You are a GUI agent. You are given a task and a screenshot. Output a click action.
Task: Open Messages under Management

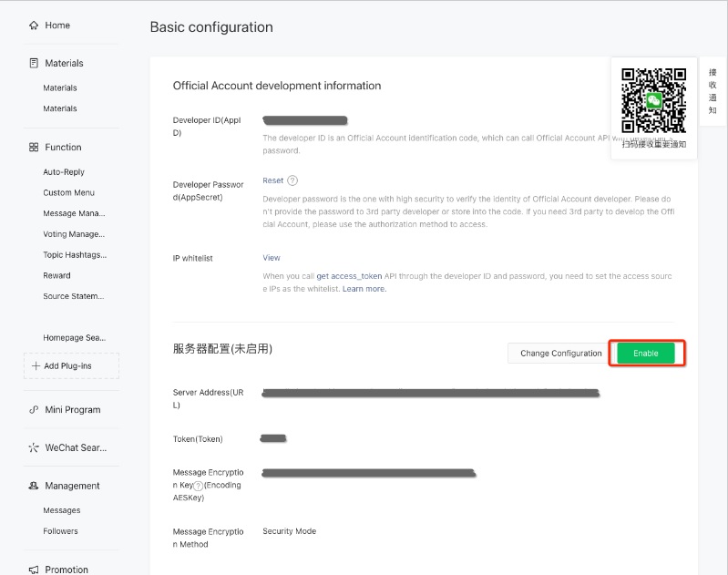click(x=61, y=510)
